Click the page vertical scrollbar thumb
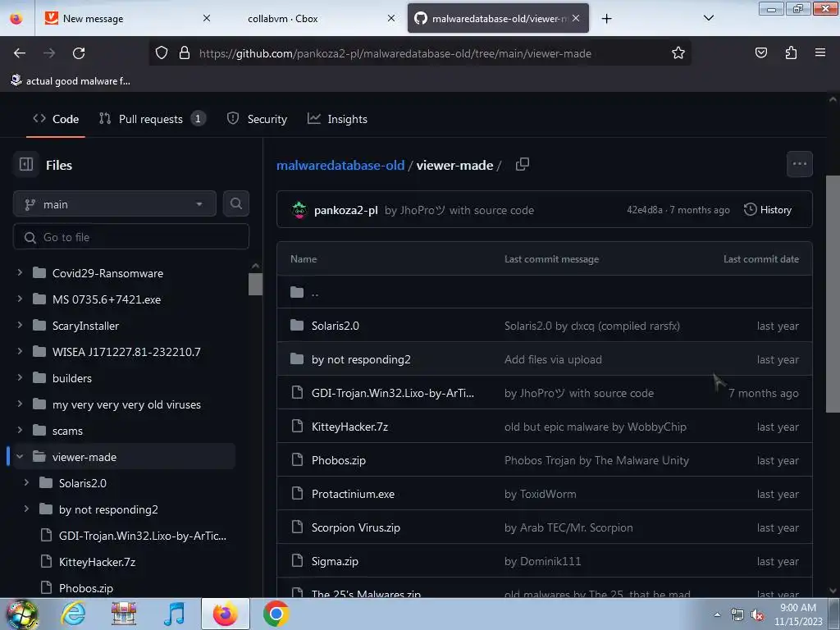 tap(833, 294)
